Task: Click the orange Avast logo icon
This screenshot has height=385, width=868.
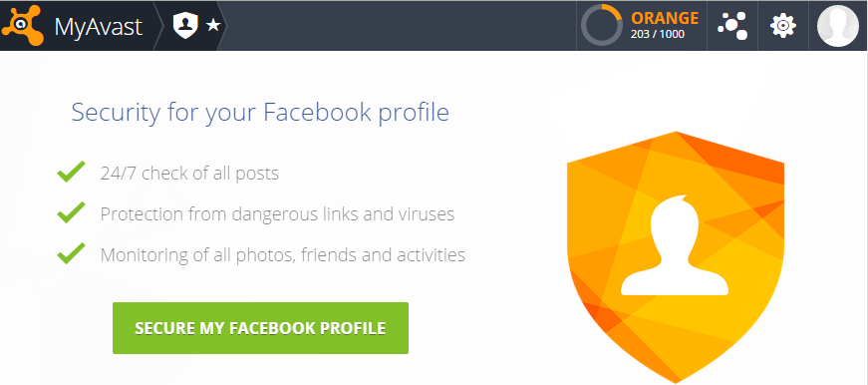Action: (x=23, y=26)
